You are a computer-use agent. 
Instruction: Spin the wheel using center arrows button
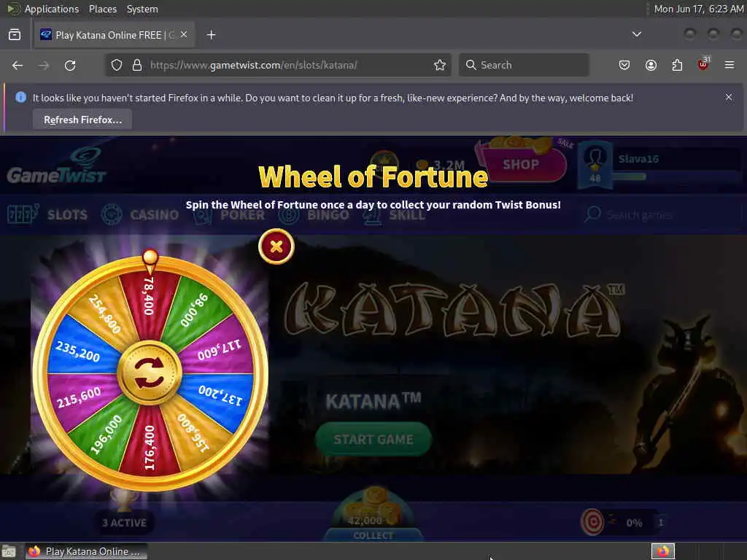[x=150, y=373]
